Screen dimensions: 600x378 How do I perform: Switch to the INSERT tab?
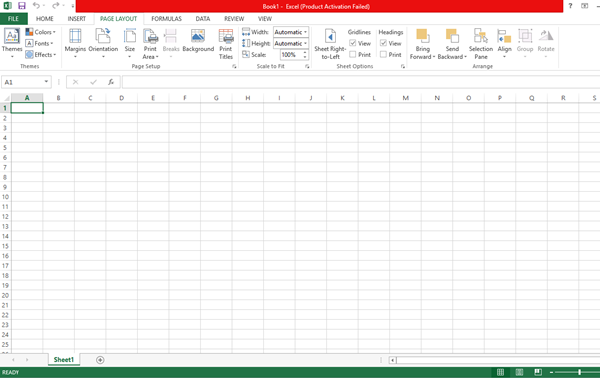(x=77, y=19)
